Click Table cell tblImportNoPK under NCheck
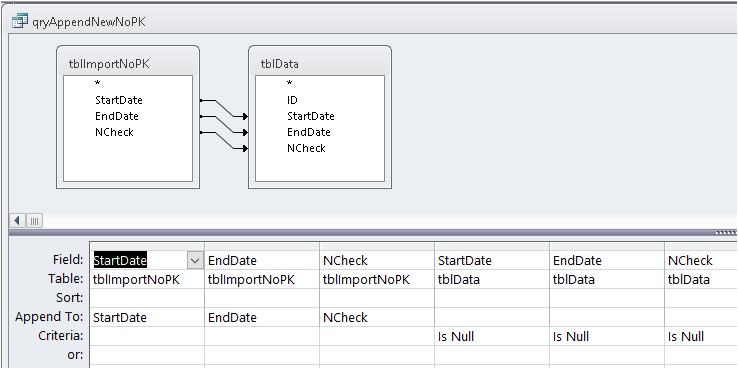 pos(377,280)
